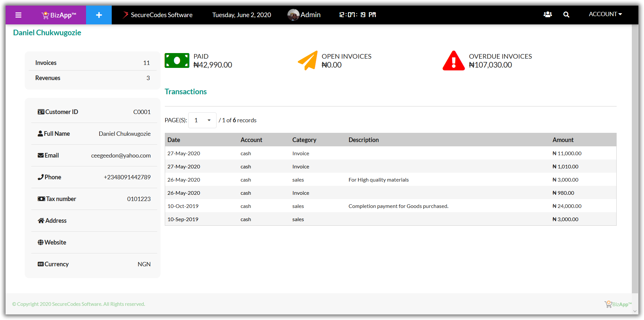Click the green paid money icon
The height and width of the screenshot is (320, 644).
click(x=177, y=61)
